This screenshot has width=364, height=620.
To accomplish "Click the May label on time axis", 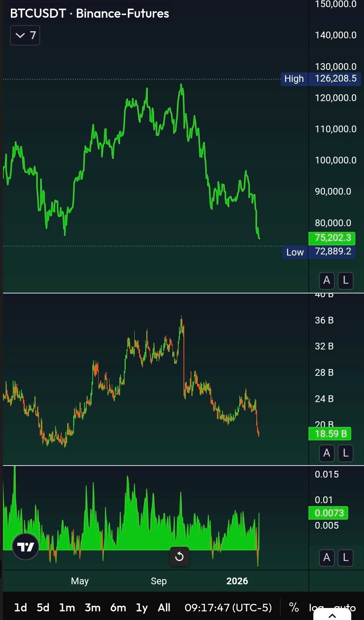I will point(80,581).
